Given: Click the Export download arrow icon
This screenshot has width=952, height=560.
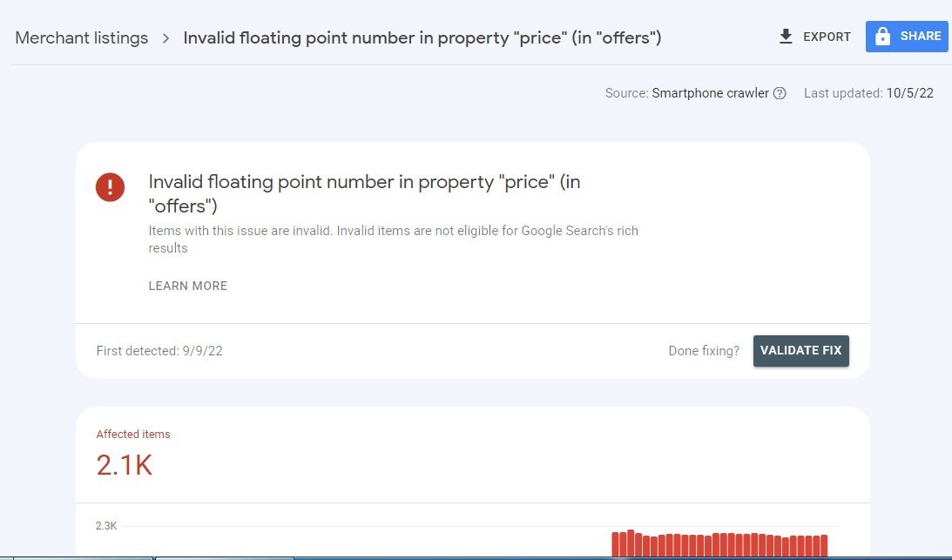Looking at the screenshot, I should (x=786, y=37).
